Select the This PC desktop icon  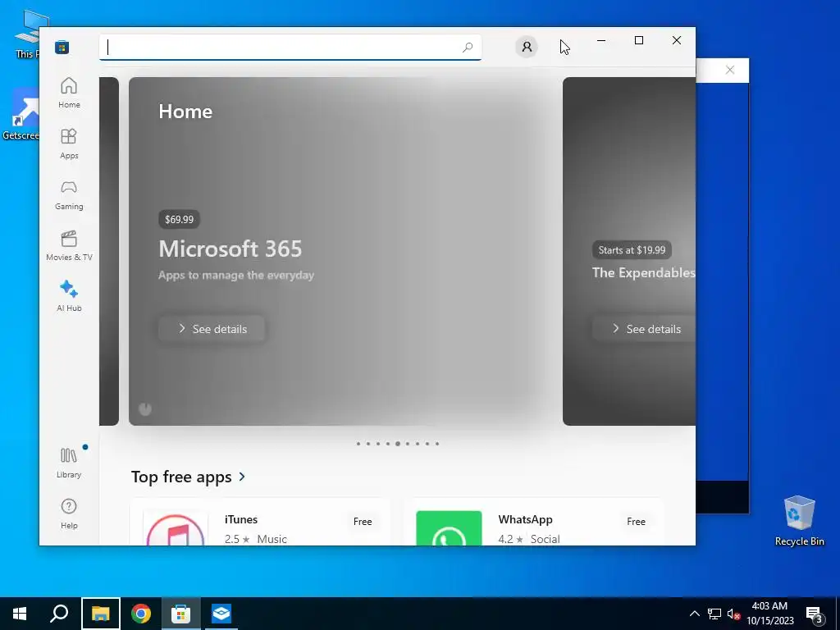[27, 34]
